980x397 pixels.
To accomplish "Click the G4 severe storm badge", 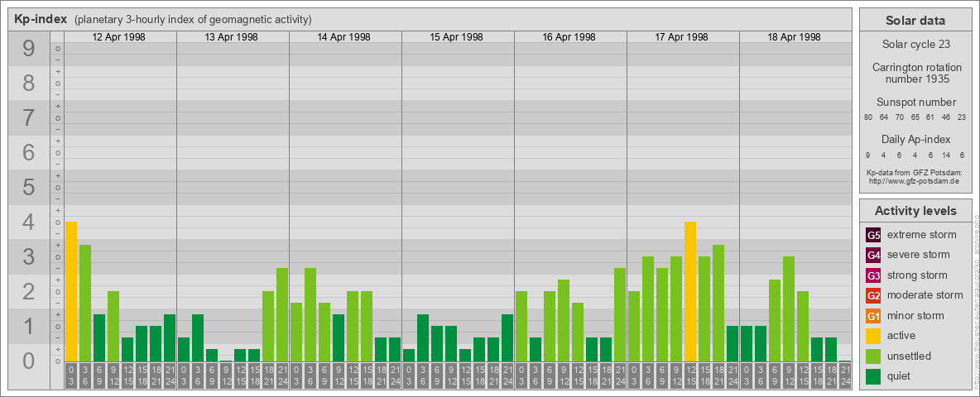I will click(873, 255).
